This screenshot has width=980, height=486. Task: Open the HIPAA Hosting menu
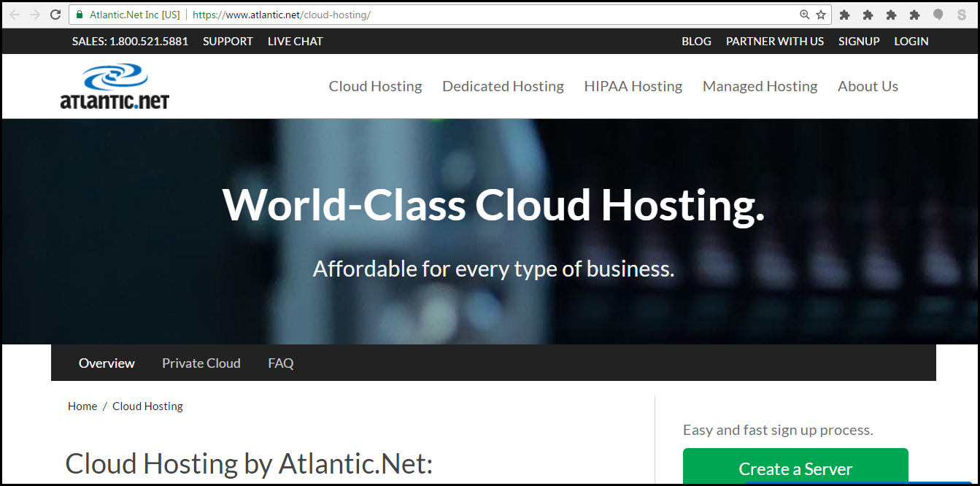tap(633, 86)
